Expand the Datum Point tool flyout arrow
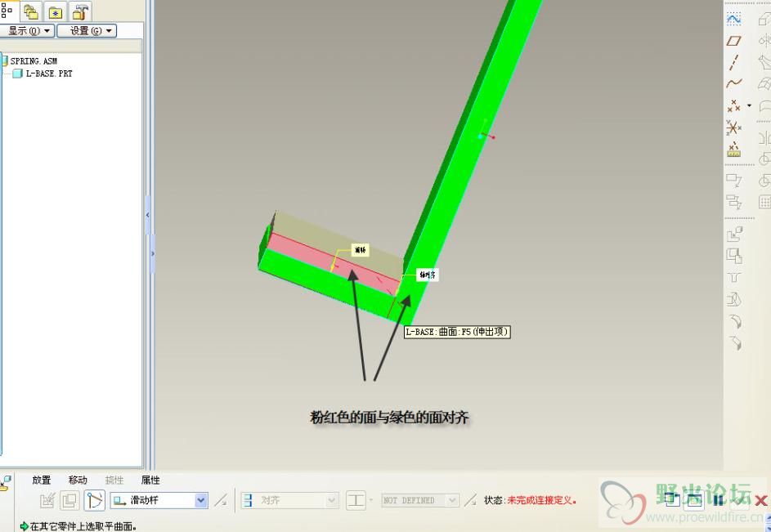This screenshot has width=771, height=532. click(750, 105)
